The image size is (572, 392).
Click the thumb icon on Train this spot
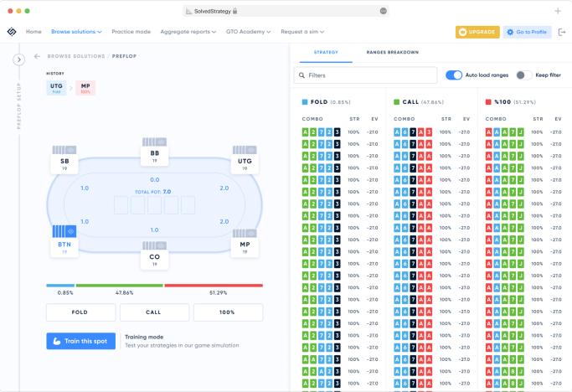57,341
